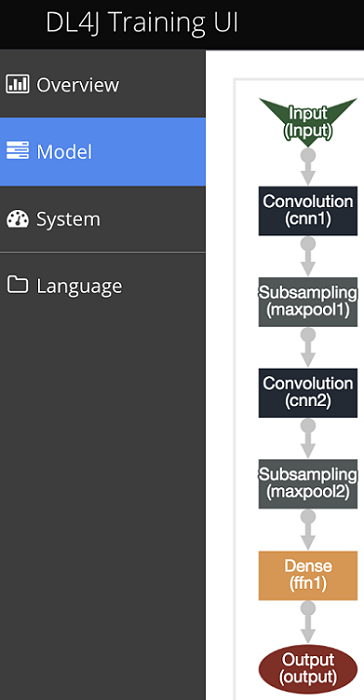Click the System gauge icon

click(x=17, y=218)
